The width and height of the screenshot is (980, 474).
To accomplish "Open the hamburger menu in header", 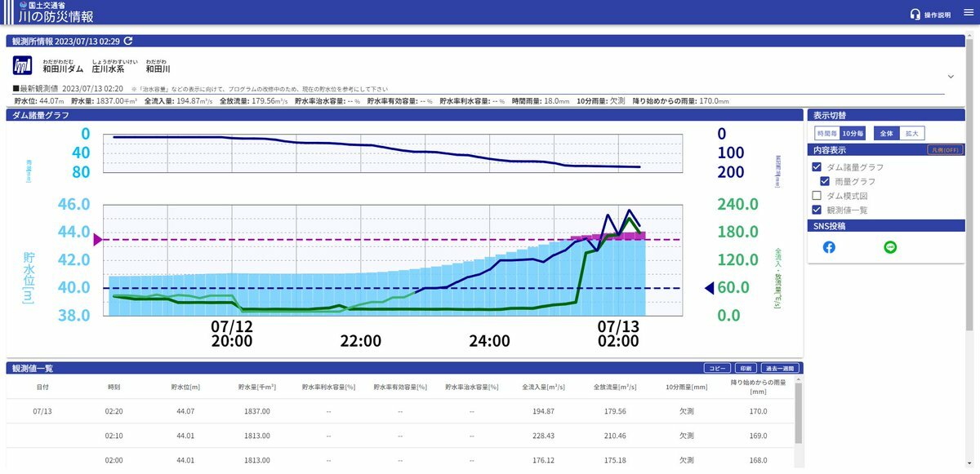I will (x=969, y=13).
